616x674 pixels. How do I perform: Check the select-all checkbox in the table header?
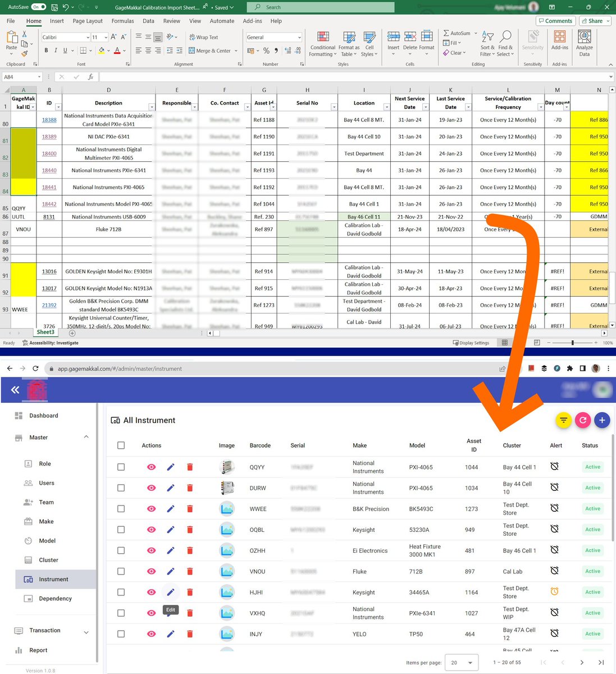(x=121, y=445)
